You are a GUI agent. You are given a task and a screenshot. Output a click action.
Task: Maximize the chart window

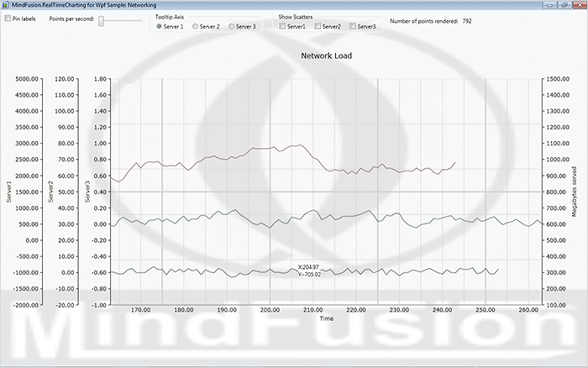563,5
